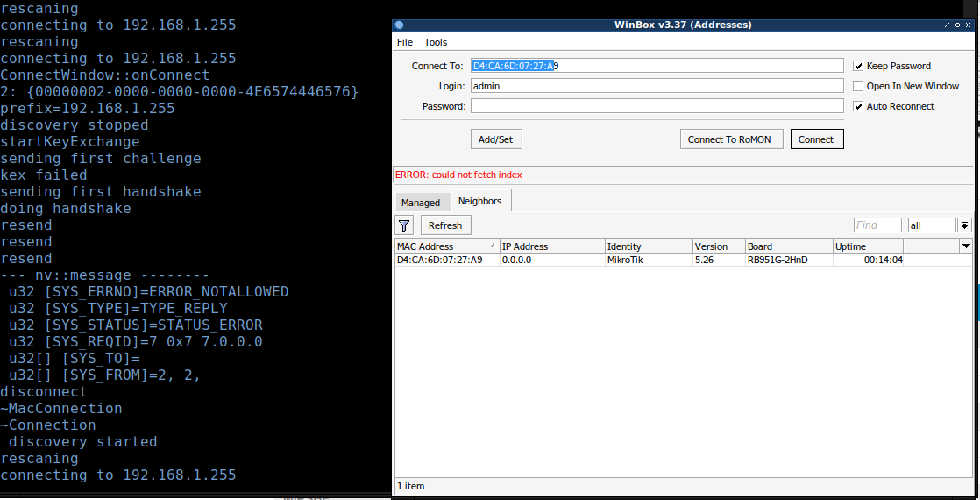980x500 pixels.
Task: Enable Open In New Window checkbox
Action: [x=858, y=86]
